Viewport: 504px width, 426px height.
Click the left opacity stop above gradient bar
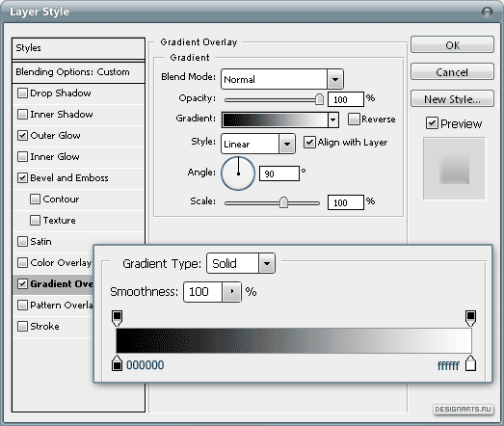(x=117, y=318)
